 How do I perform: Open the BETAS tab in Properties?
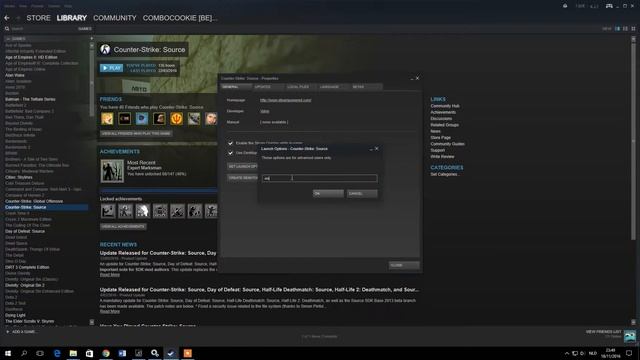point(366,87)
